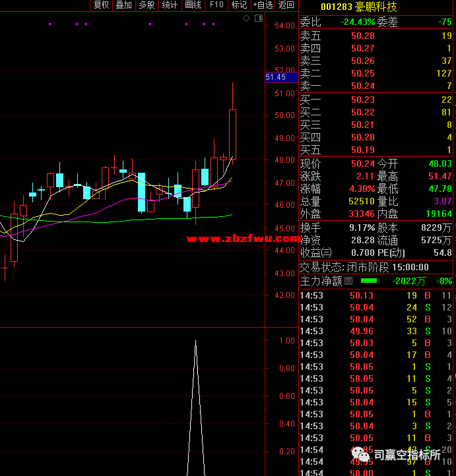Click the 委比 value -24.43%
This screenshot has height=476, width=456.
tap(358, 22)
